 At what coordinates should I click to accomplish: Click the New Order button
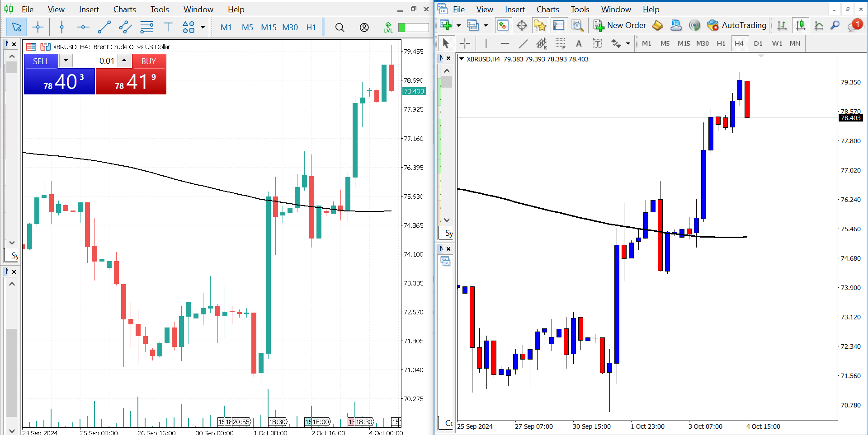coord(620,25)
